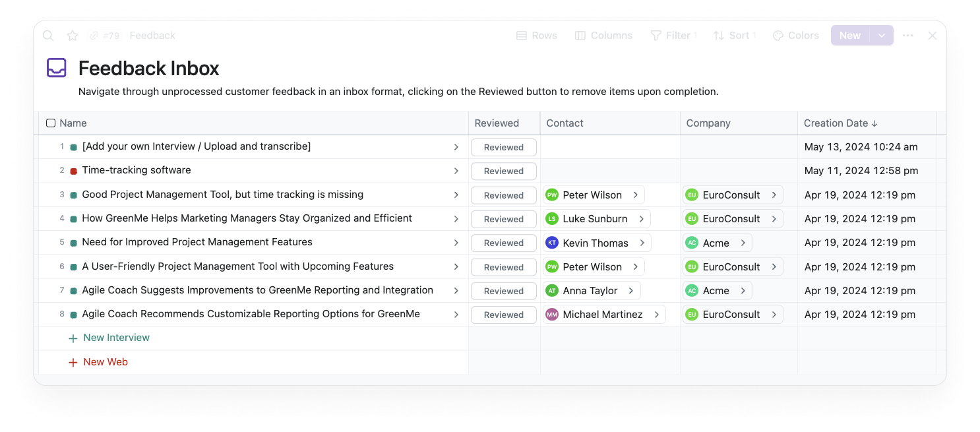
Task: Click the Feedback Inbox inbox icon
Action: click(57, 68)
